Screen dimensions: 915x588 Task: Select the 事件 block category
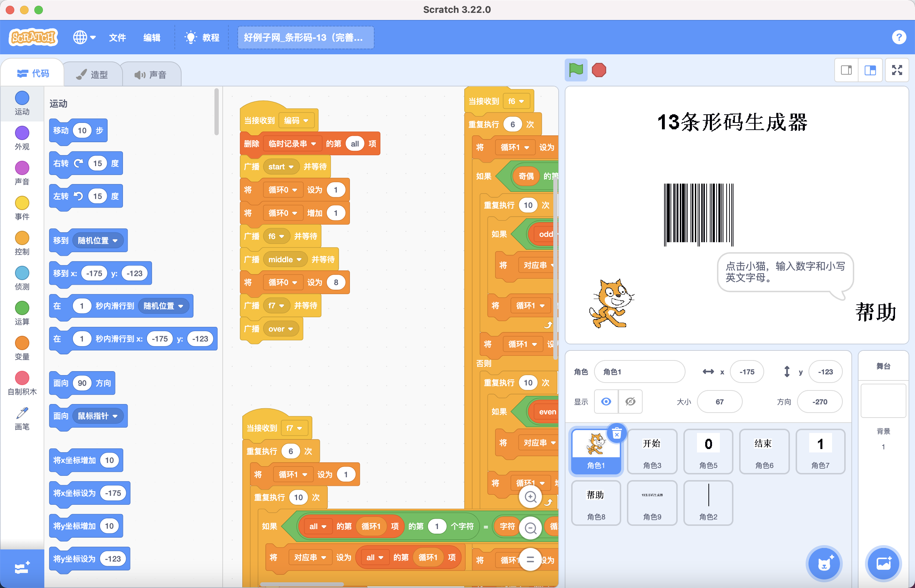pos(22,209)
